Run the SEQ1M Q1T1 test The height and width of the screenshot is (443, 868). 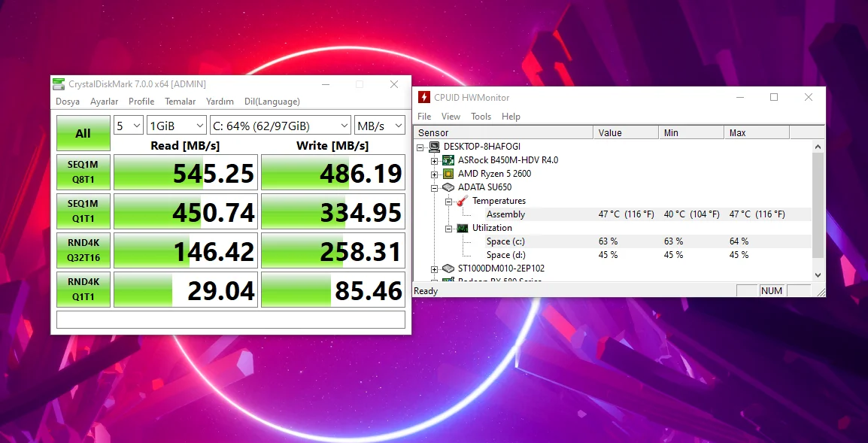pos(83,211)
